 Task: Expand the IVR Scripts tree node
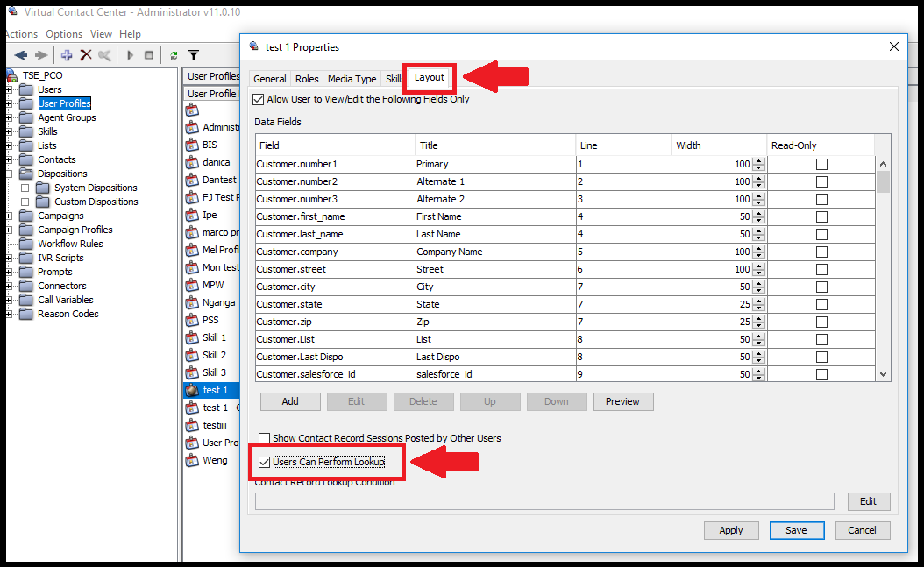click(9, 258)
